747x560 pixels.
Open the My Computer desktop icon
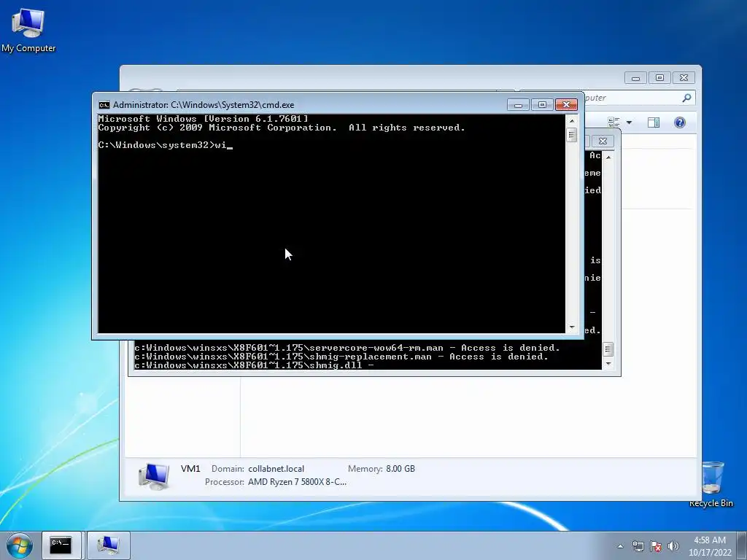pyautogui.click(x=28, y=31)
